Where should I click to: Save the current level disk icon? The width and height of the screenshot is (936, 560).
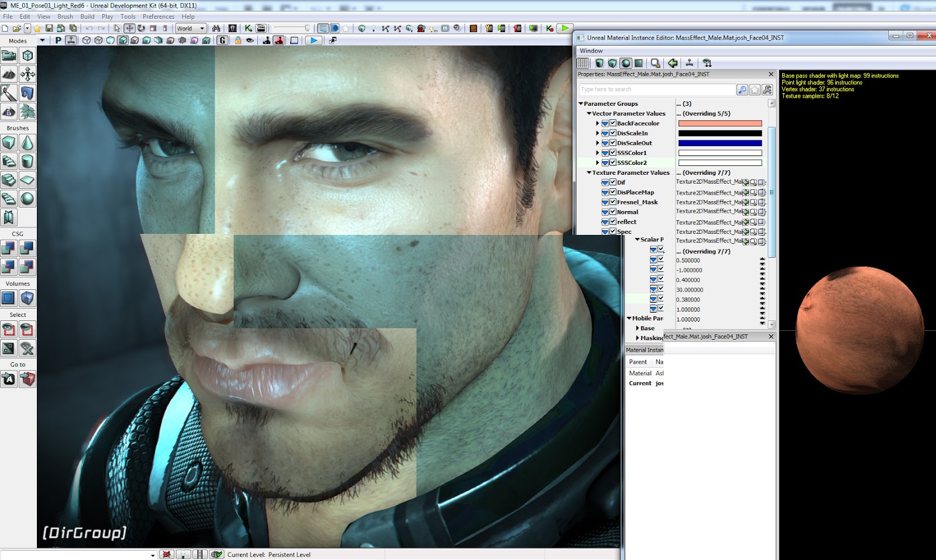click(49, 28)
